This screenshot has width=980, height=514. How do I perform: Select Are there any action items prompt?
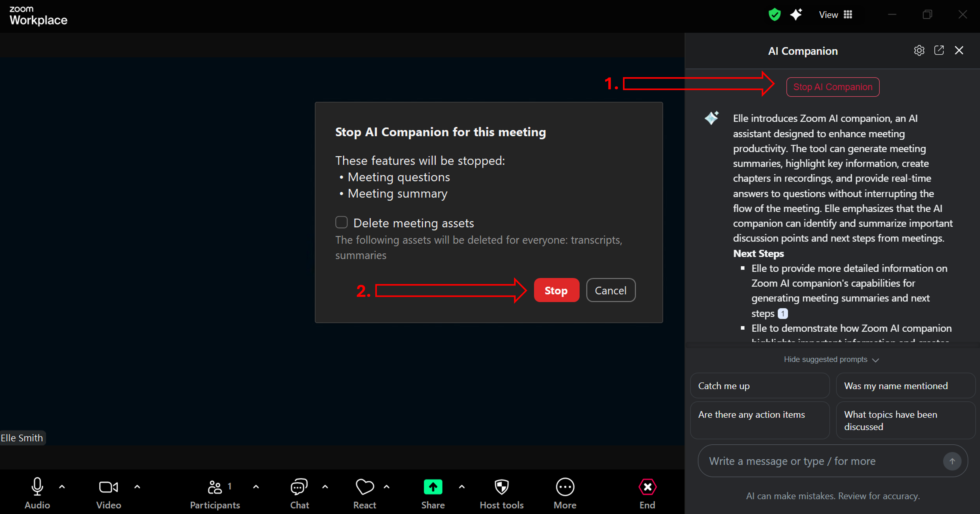pos(760,420)
